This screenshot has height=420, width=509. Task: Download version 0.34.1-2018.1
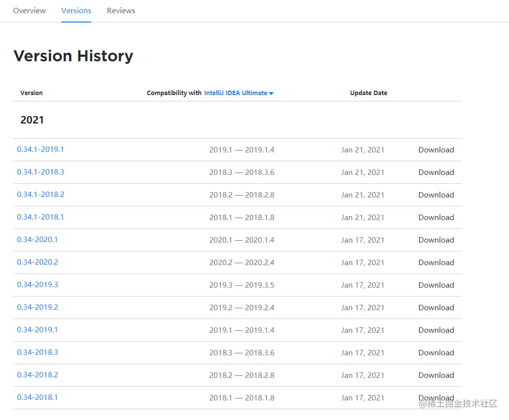[x=436, y=217]
